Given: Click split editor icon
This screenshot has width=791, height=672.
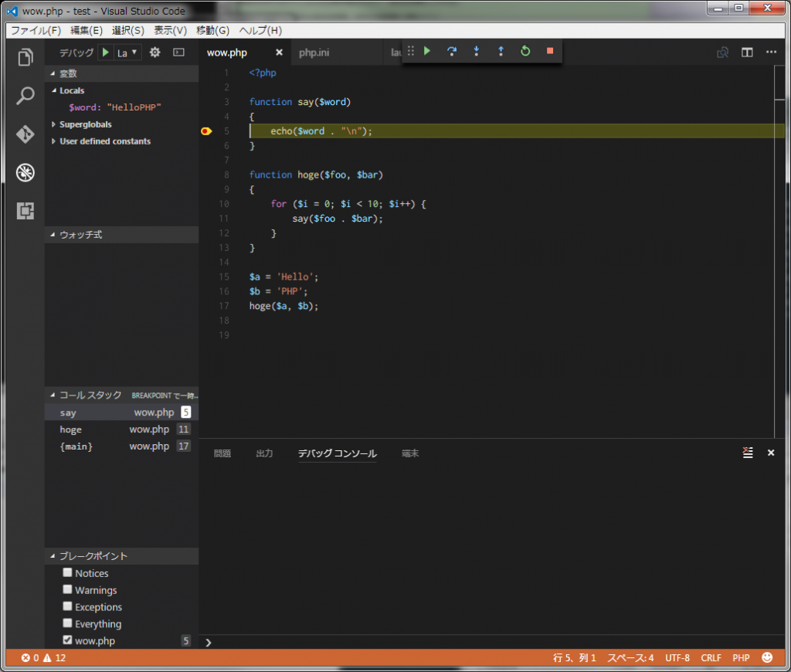Looking at the screenshot, I should pyautogui.click(x=747, y=52).
